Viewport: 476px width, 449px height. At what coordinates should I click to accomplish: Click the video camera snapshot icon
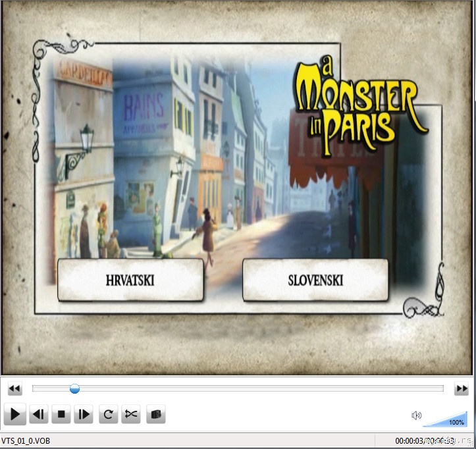156,414
